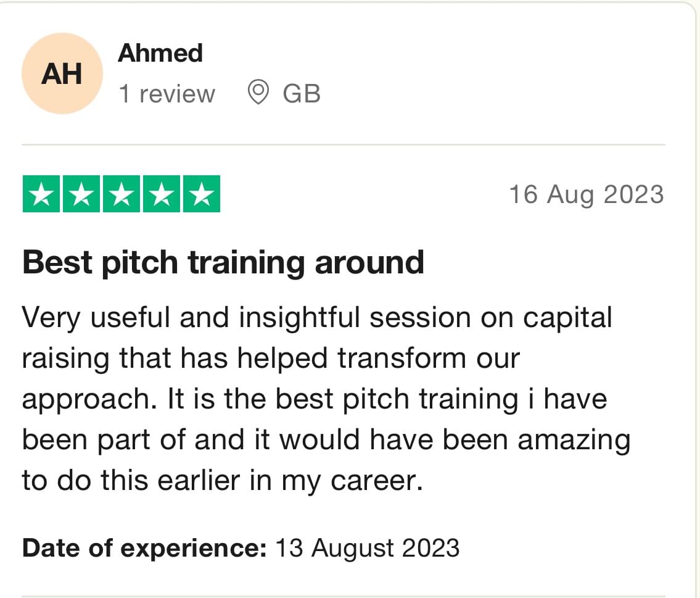Click the fourth green star
This screenshot has width=700, height=598.
tap(162, 194)
